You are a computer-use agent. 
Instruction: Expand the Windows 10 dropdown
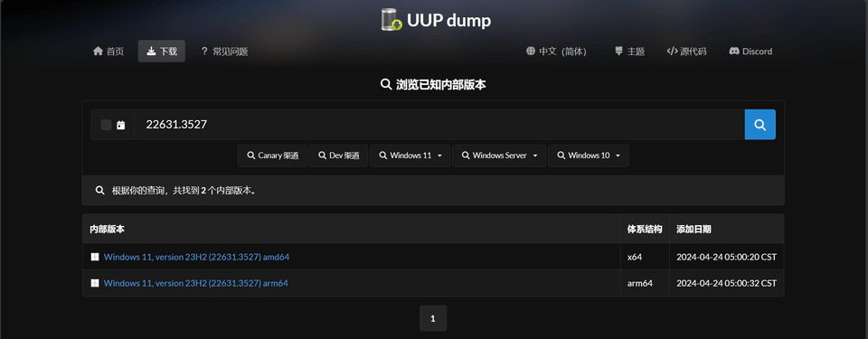(589, 155)
